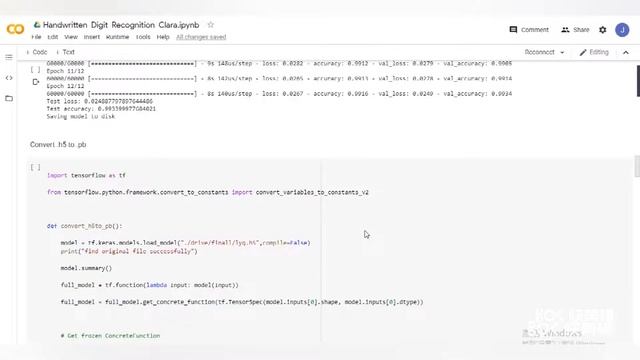Open the Comment panel icon
The width and height of the screenshot is (640, 360).
point(513,29)
